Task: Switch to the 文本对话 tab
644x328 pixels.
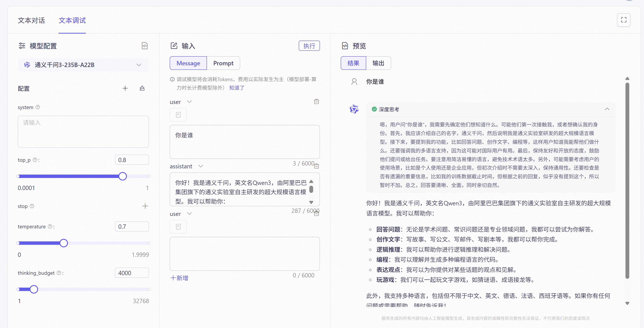Action: point(31,20)
